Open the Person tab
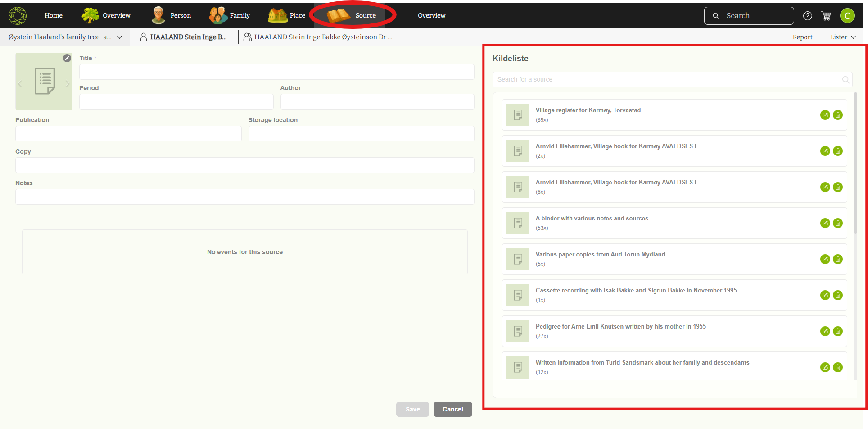This screenshot has height=429, width=868. pos(172,15)
